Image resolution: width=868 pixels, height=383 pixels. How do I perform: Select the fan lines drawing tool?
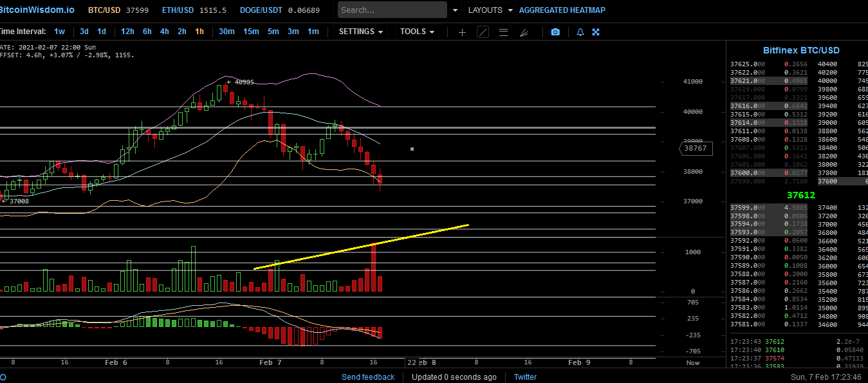(x=524, y=32)
